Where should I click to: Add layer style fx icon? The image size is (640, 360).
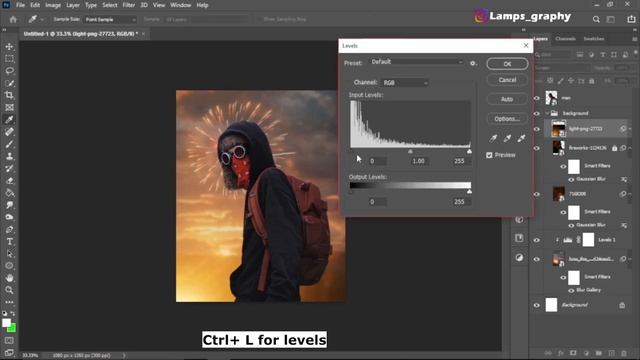(561, 353)
